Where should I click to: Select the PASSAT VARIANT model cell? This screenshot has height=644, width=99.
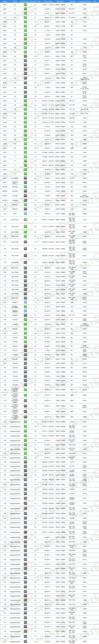pyautogui.click(x=15, y=311)
